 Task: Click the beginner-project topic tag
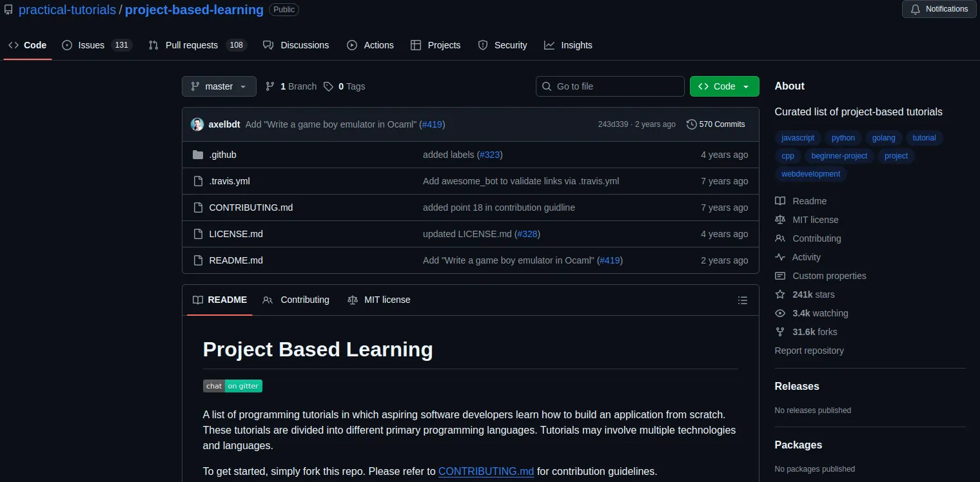[x=839, y=156]
